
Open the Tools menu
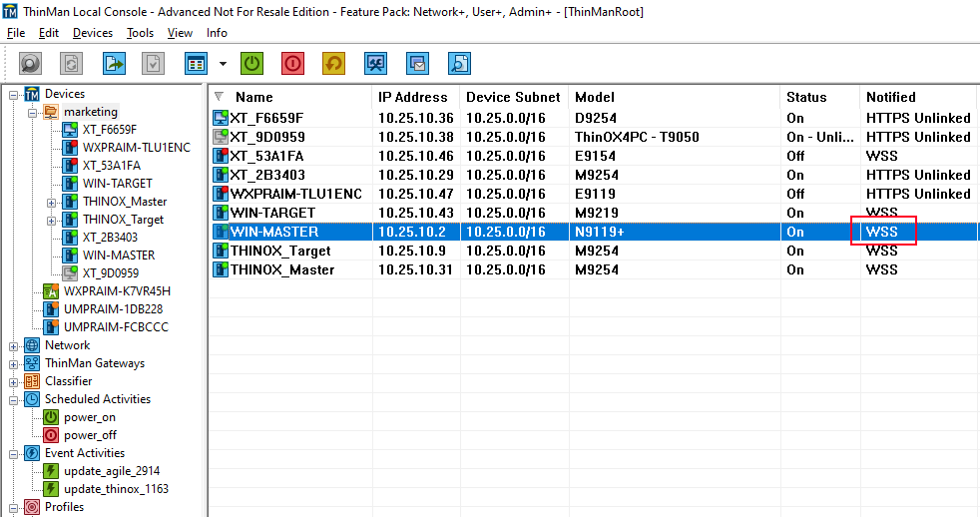point(140,33)
